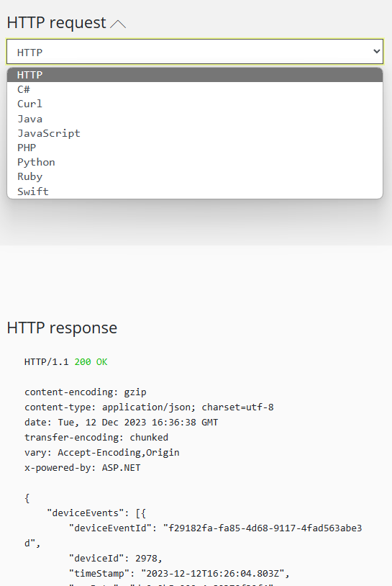The height and width of the screenshot is (586, 392).
Task: Select PHP code sample option
Action: [195, 148]
